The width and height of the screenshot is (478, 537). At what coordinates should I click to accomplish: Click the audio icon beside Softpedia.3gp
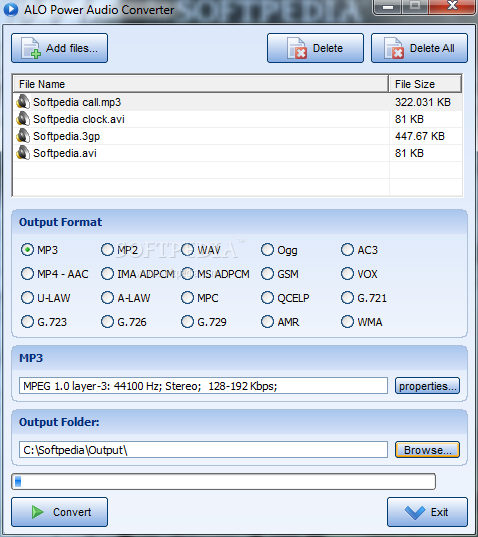[23, 136]
